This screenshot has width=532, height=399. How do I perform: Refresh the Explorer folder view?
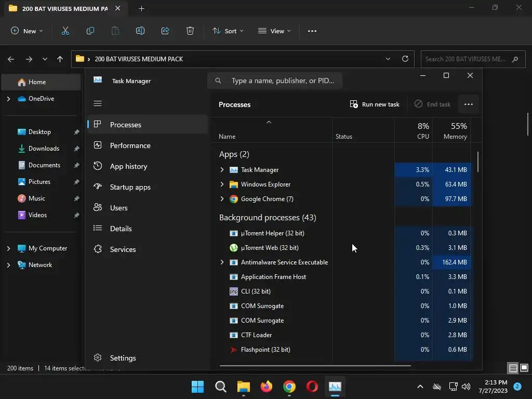click(405, 59)
